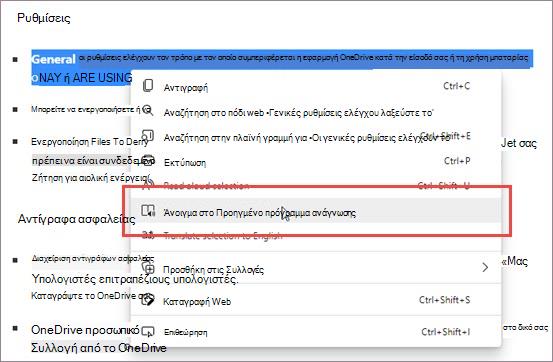
Task: Click Συλλογή από το OneDrive text
Action: pyautogui.click(x=99, y=348)
